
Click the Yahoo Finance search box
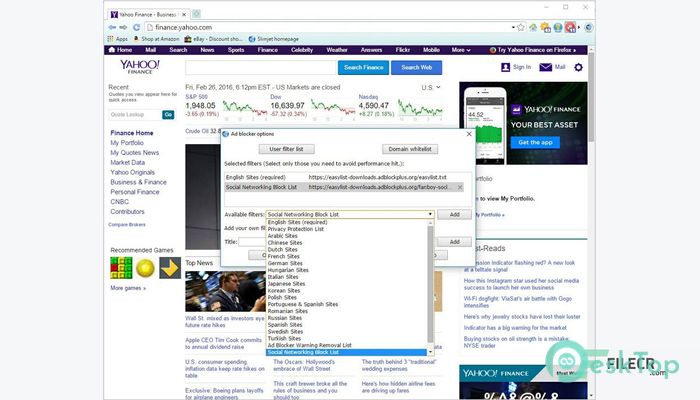[x=261, y=67]
